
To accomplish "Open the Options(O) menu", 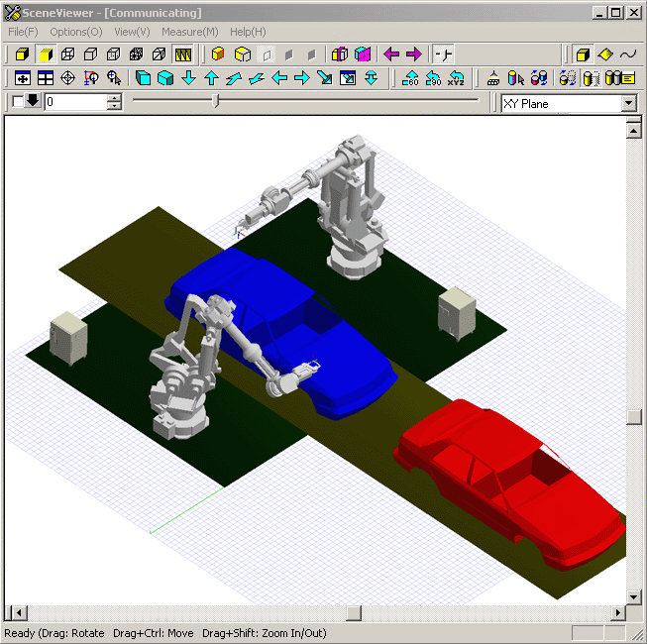I will pyautogui.click(x=76, y=32).
